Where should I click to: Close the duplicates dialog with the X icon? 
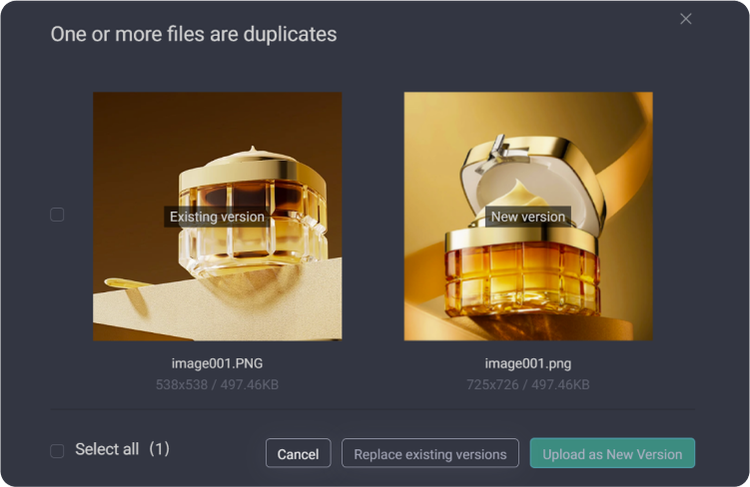tap(685, 19)
